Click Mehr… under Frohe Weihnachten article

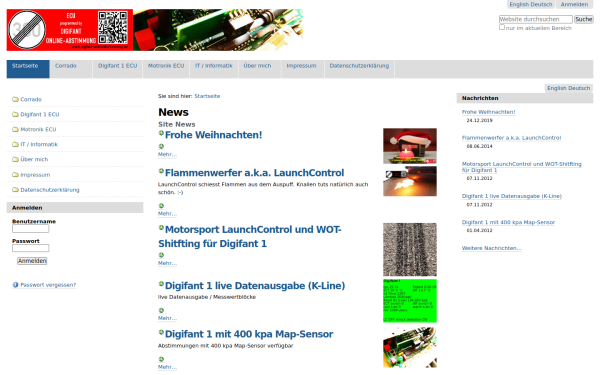point(167,155)
